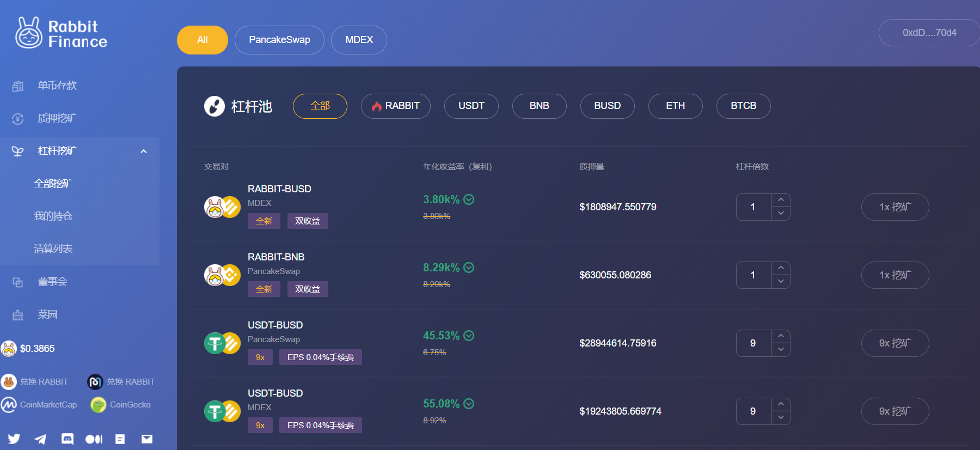This screenshot has width=980, height=450.
Task: Filter pools by ETH token
Action: click(676, 106)
